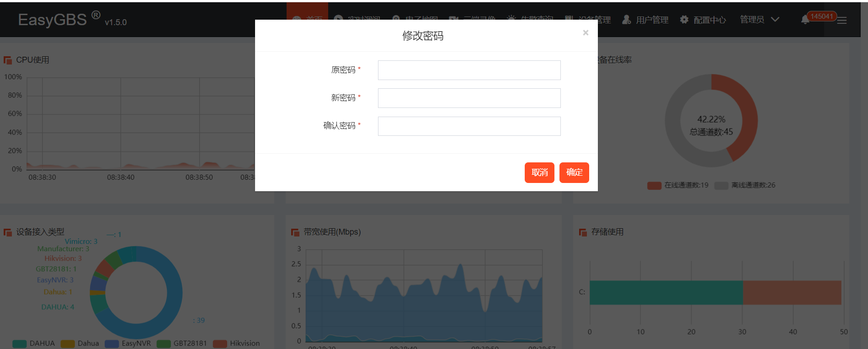Click the v1.5.0 version text
Viewport: 868px width, 349px height.
[116, 22]
